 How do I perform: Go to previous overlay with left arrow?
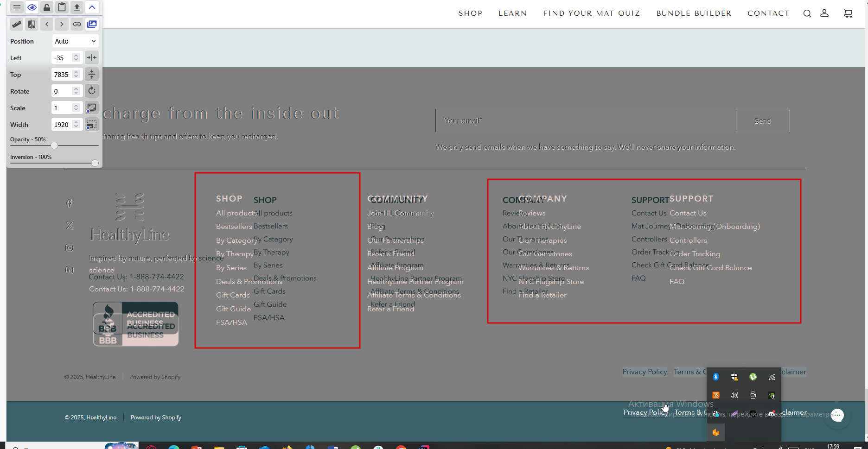[47, 24]
